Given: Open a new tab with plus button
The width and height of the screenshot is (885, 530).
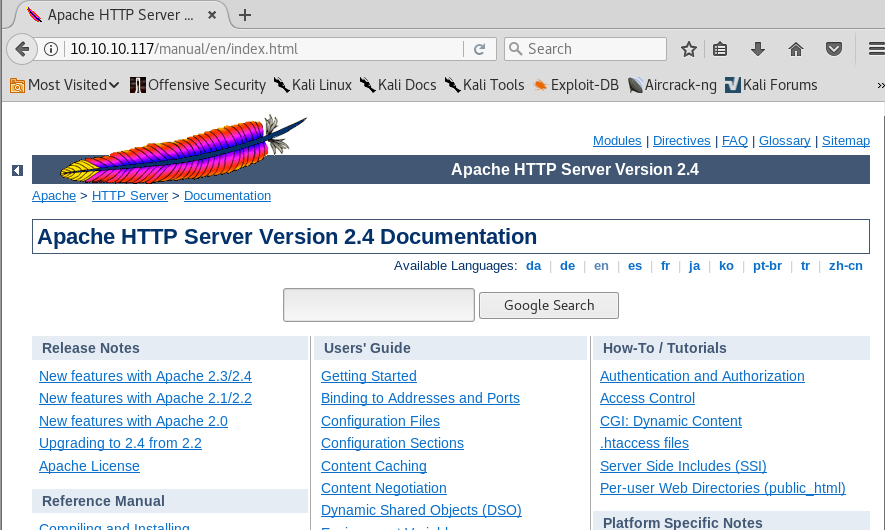Looking at the screenshot, I should pyautogui.click(x=245, y=14).
